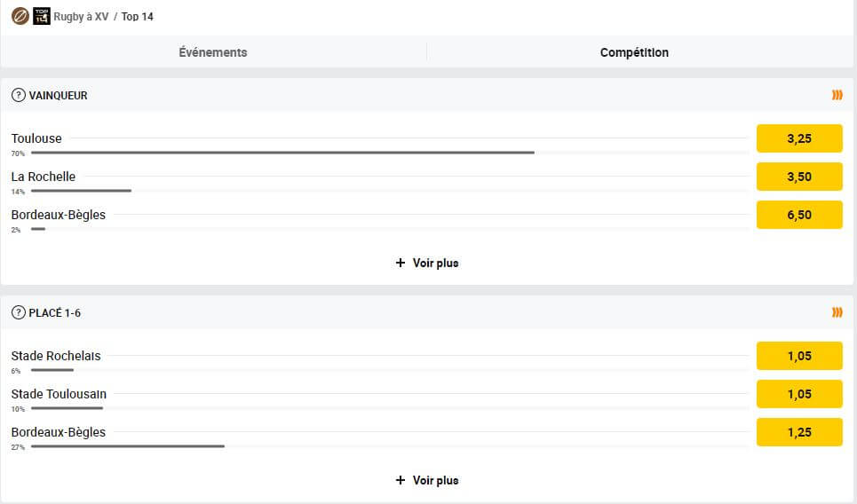Image resolution: width=857 pixels, height=504 pixels.
Task: Expand Voir plus in the VAINQUEUR section
Action: tap(435, 263)
